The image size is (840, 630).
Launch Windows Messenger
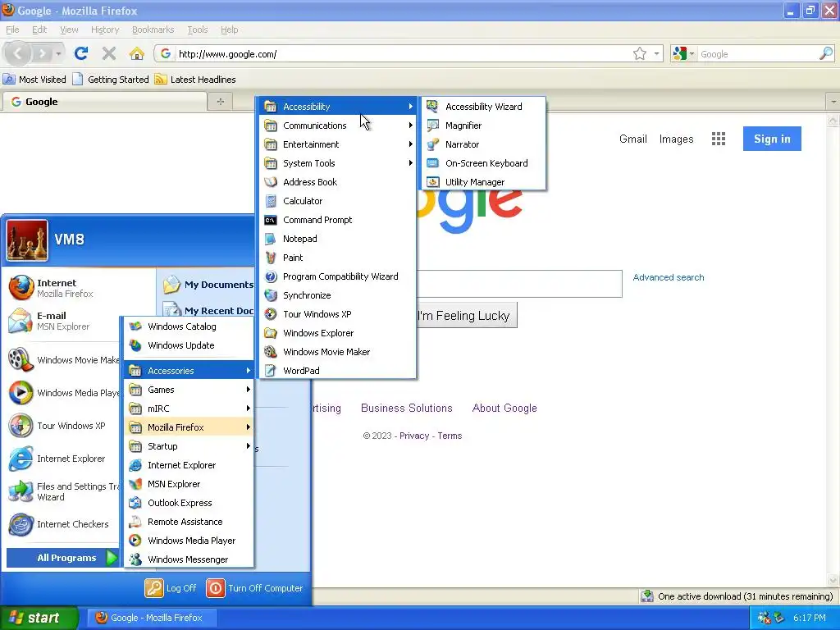189,559
